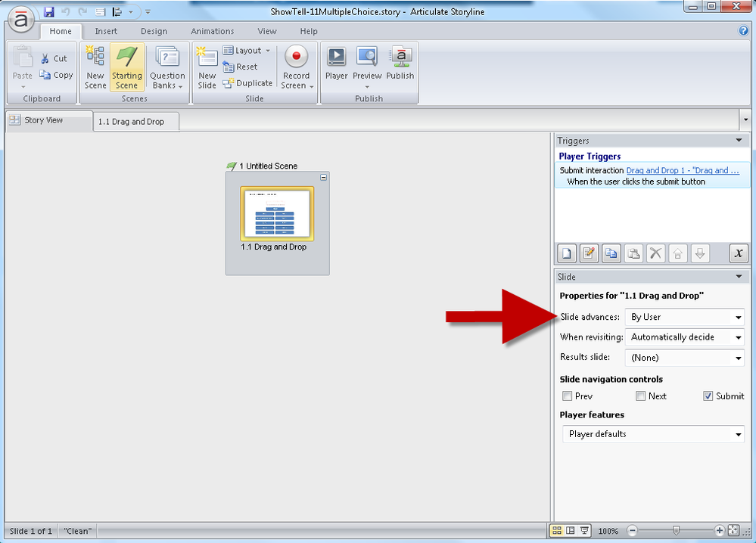Open the Slide advances dropdown
This screenshot has width=756, height=543.
coord(685,317)
